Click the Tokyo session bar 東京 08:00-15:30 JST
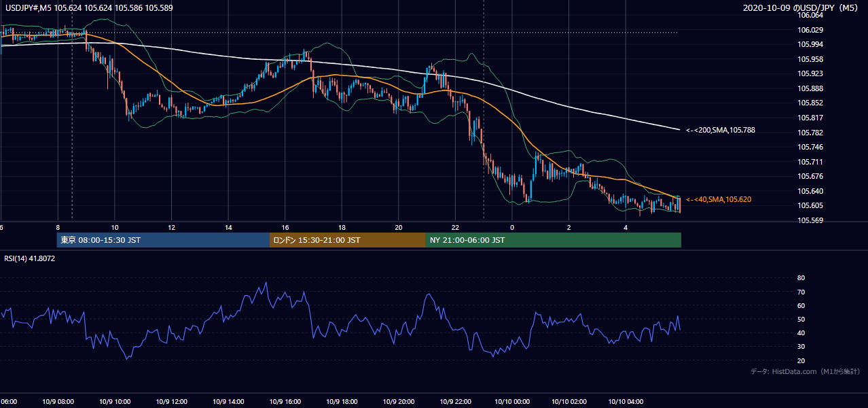Image resolution: width=868 pixels, height=408 pixels. tap(163, 240)
